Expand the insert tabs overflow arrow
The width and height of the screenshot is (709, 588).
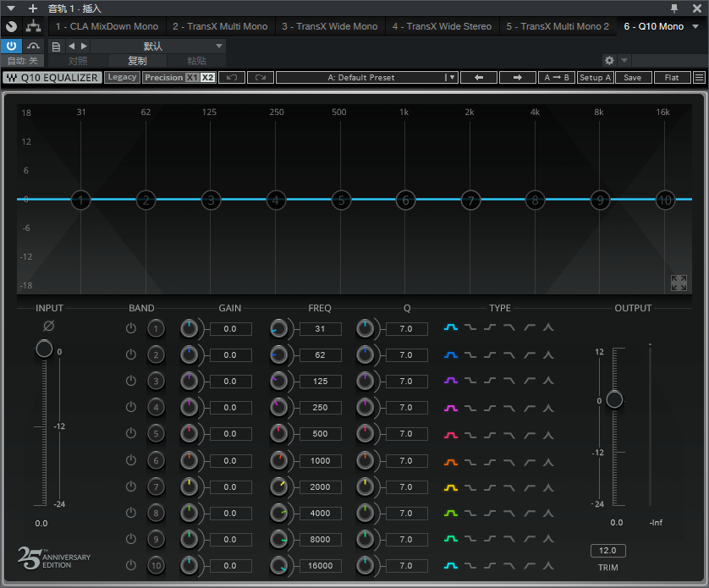(695, 26)
